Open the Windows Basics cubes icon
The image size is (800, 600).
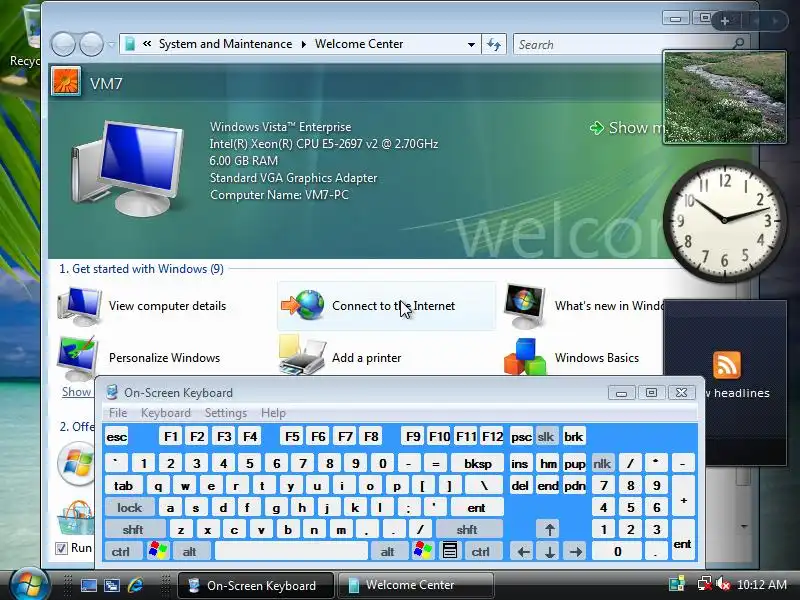pyautogui.click(x=524, y=356)
